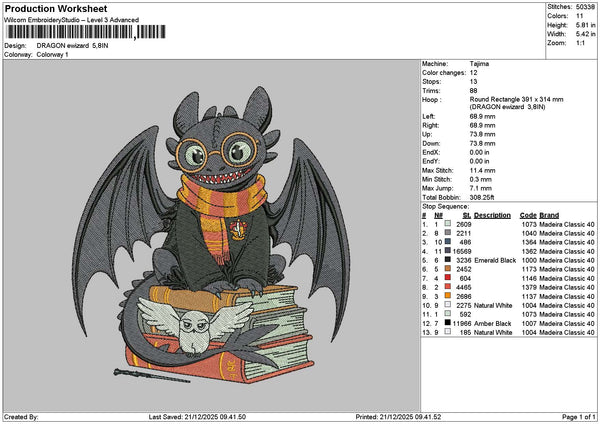This screenshot has width=600, height=424.
Task: Click the dragon embroidery design preview
Action: coord(211,235)
